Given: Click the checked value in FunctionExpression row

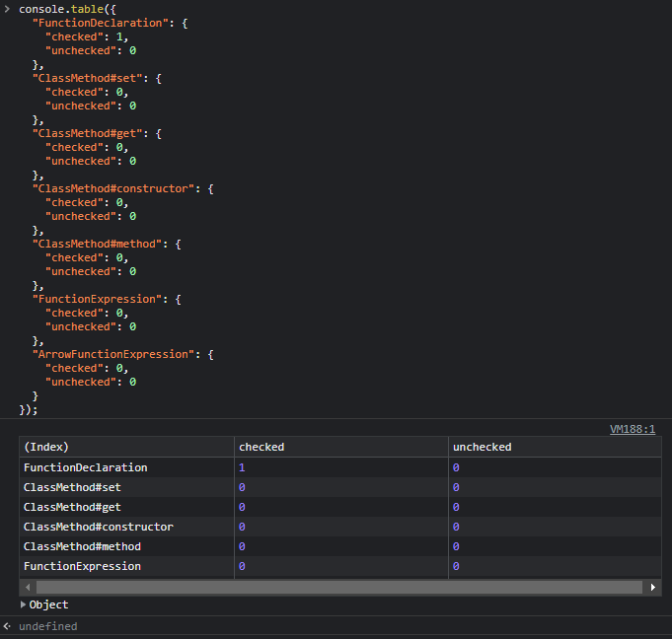Looking at the screenshot, I should point(242,566).
